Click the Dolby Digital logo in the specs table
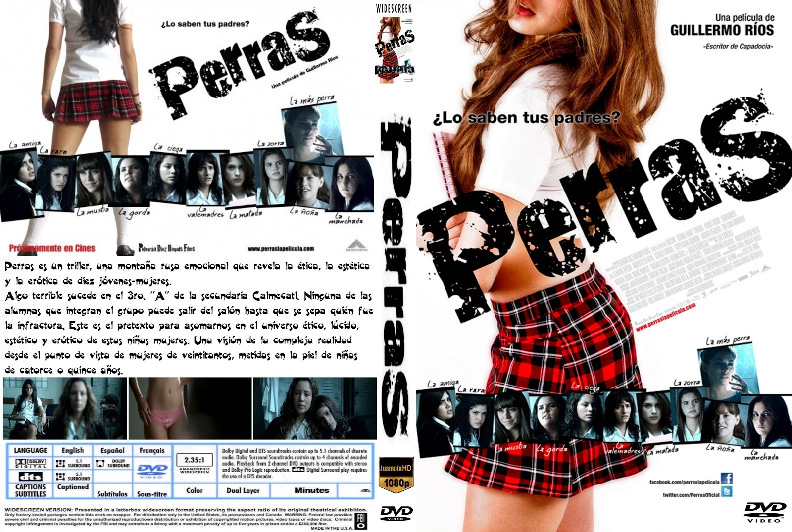This screenshot has height=532, width=792. click(x=30, y=463)
